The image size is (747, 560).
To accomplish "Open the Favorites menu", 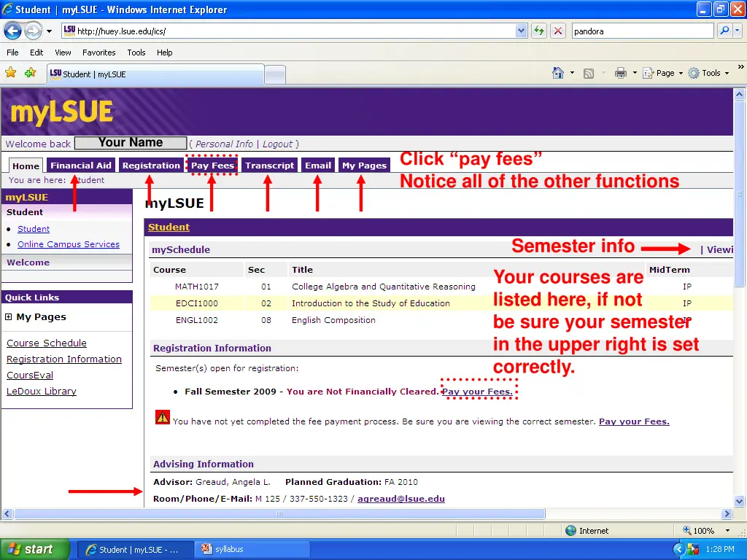I will 98,52.
